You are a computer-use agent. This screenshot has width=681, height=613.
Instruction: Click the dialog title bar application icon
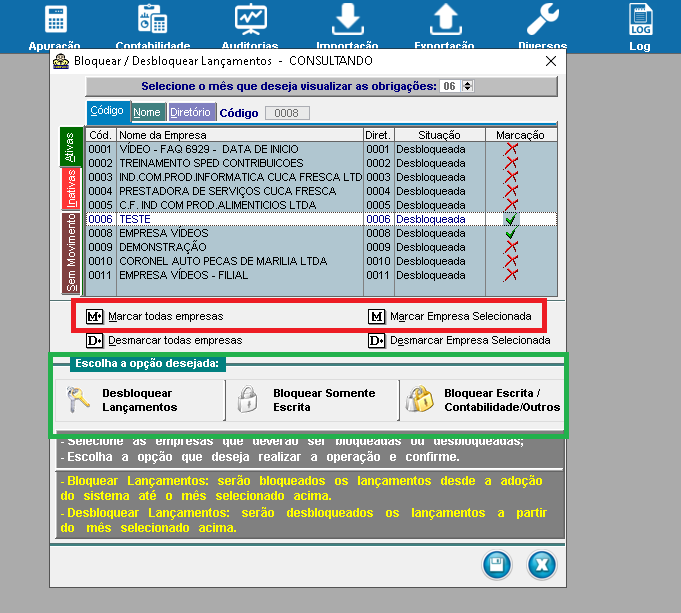[x=61, y=61]
